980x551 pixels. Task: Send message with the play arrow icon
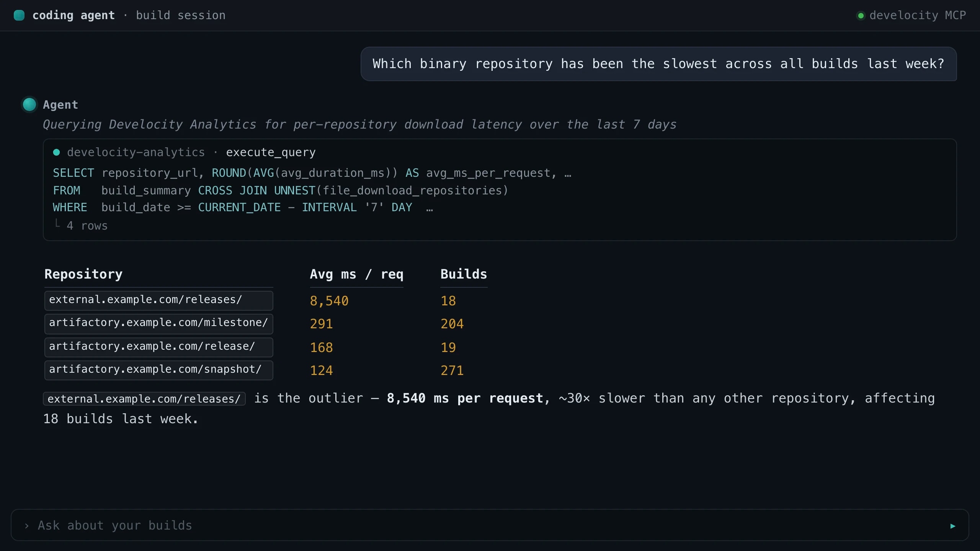click(x=953, y=526)
